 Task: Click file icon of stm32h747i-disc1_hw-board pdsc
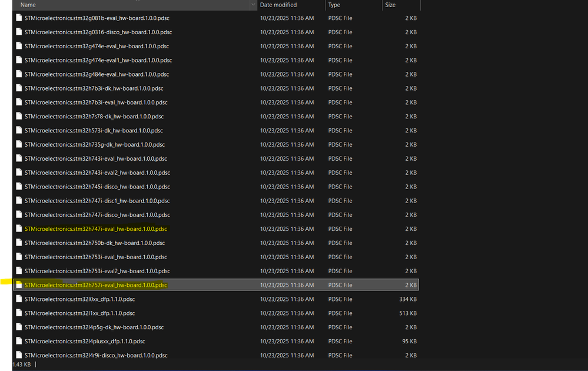point(19,201)
